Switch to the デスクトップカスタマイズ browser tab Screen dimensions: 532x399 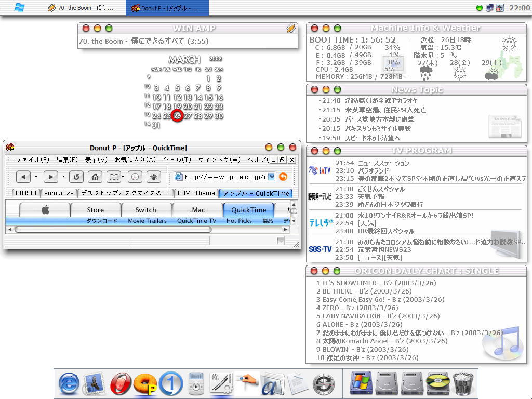(x=125, y=193)
